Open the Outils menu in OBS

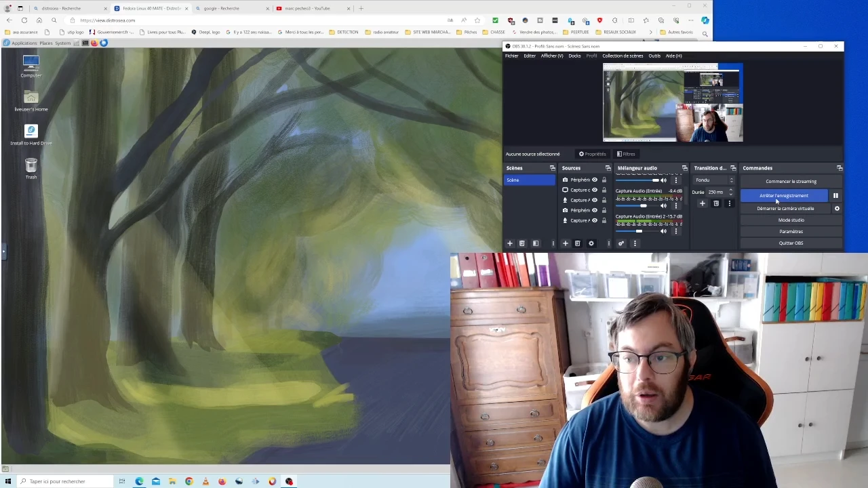tap(654, 56)
